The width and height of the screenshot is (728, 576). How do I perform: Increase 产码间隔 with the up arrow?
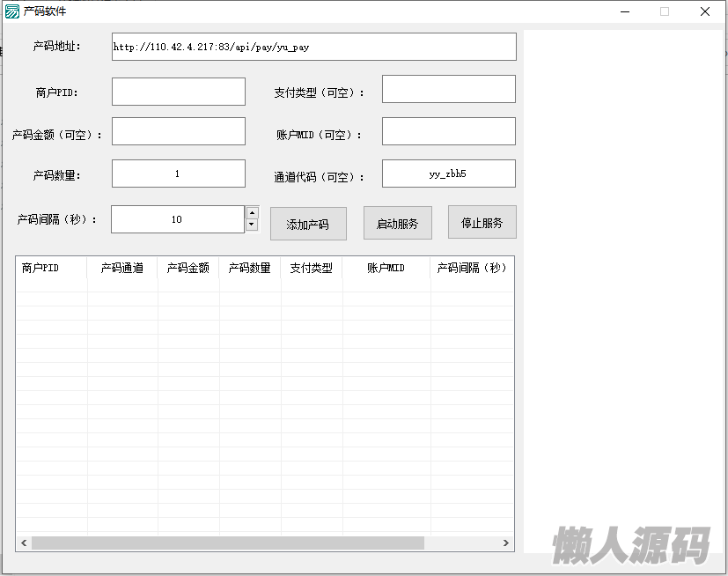(x=252, y=213)
